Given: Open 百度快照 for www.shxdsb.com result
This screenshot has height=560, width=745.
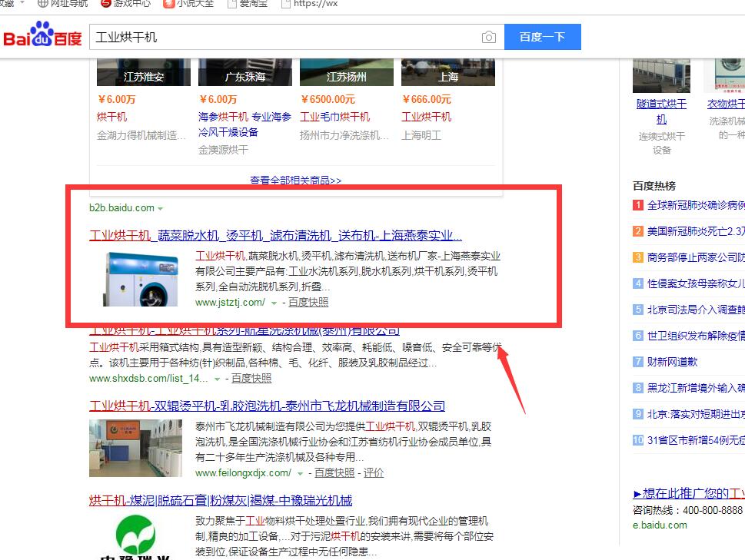Looking at the screenshot, I should tap(251, 378).
